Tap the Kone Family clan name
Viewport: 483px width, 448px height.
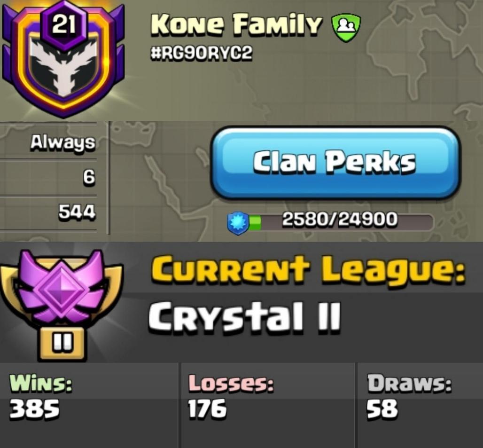pyautogui.click(x=237, y=24)
